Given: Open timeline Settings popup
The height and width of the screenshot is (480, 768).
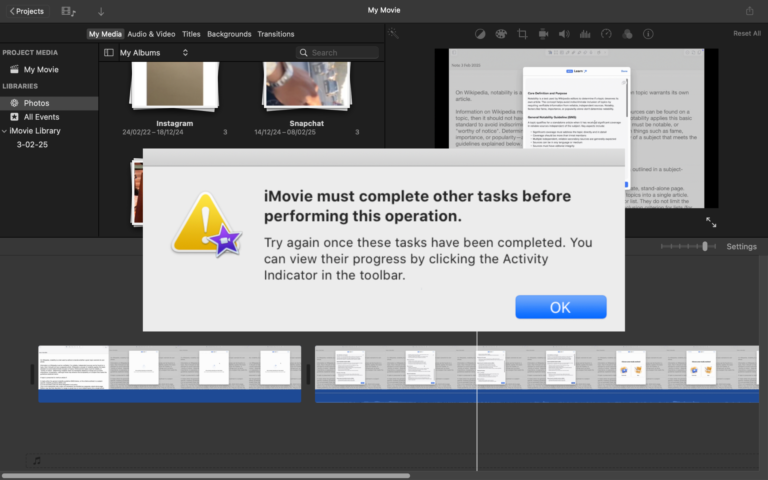Looking at the screenshot, I should (x=741, y=246).
